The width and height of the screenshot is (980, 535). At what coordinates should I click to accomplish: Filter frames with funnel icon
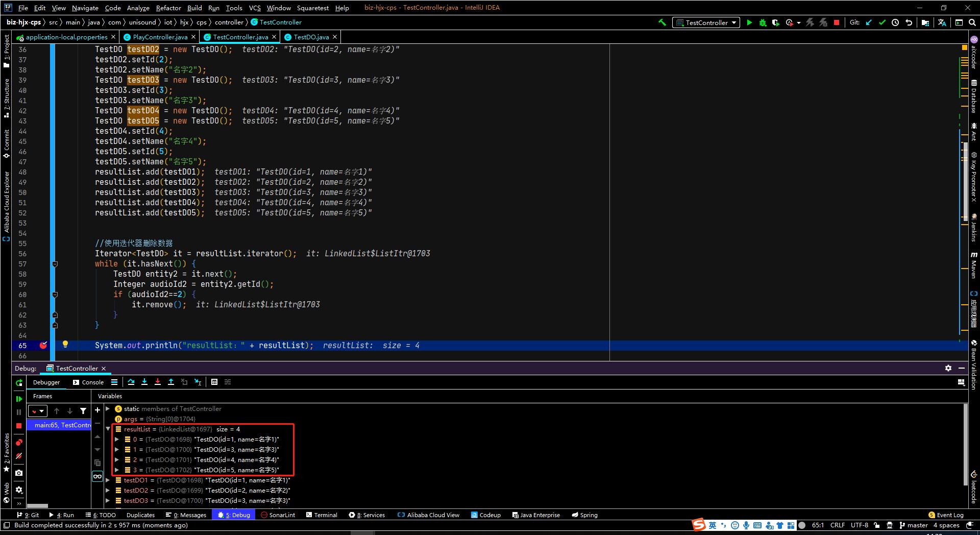coord(83,411)
